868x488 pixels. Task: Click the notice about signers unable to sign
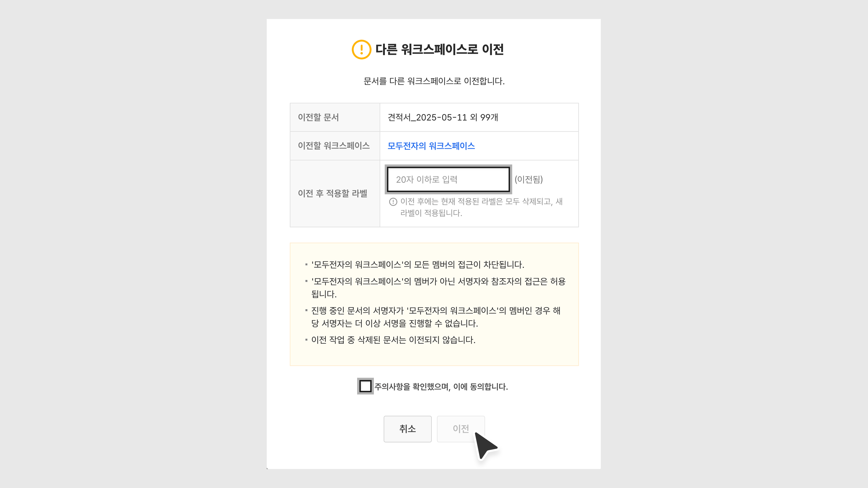click(x=435, y=317)
